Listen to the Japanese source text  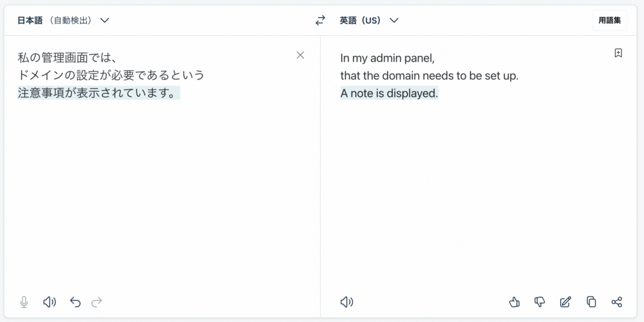(x=50, y=303)
